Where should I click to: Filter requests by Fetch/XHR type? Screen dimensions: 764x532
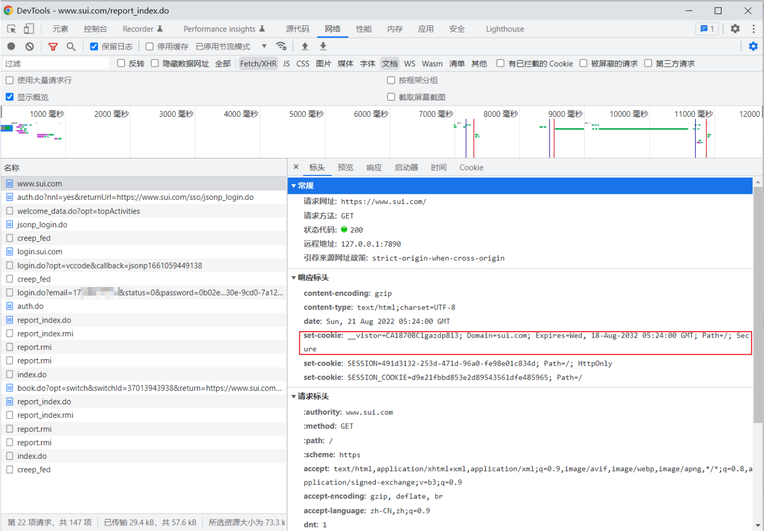point(258,64)
